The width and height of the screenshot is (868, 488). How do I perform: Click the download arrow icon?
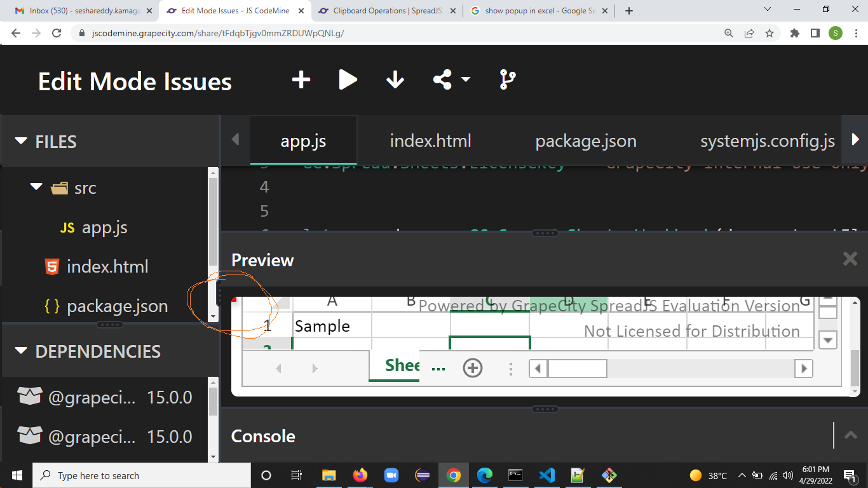point(395,79)
